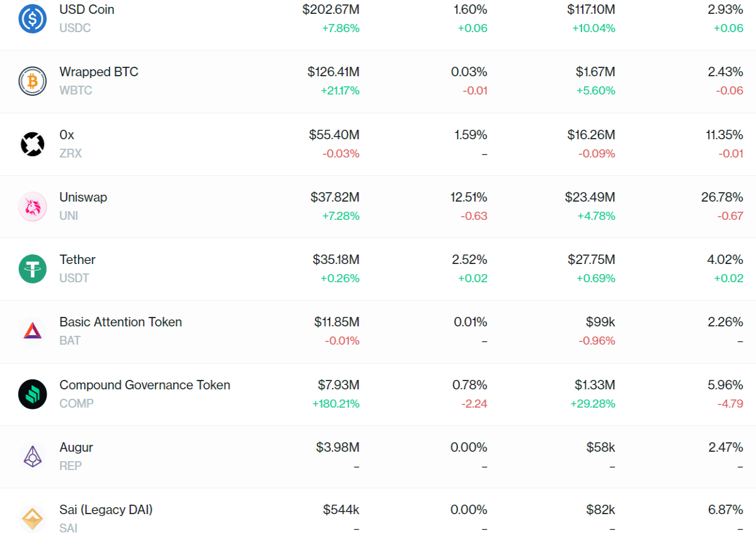
Task: Click the Augur REP icon
Action: (x=32, y=457)
